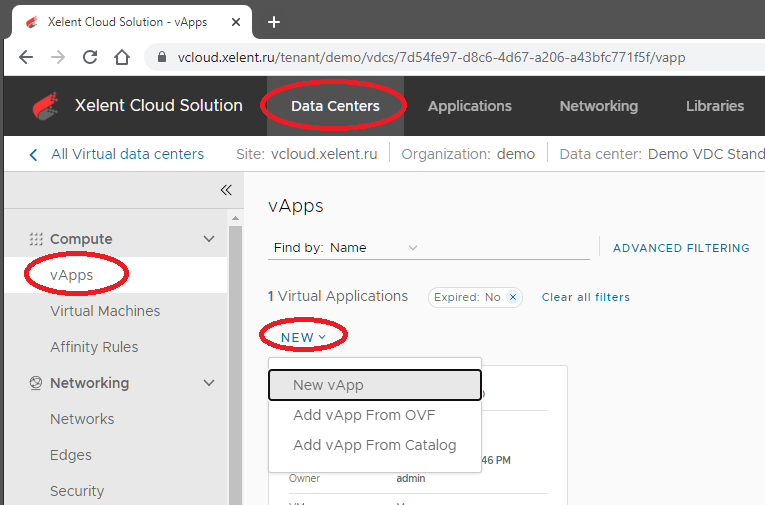The width and height of the screenshot is (765, 505).
Task: Click the sidebar scrollbar up arrow
Action: click(x=236, y=218)
